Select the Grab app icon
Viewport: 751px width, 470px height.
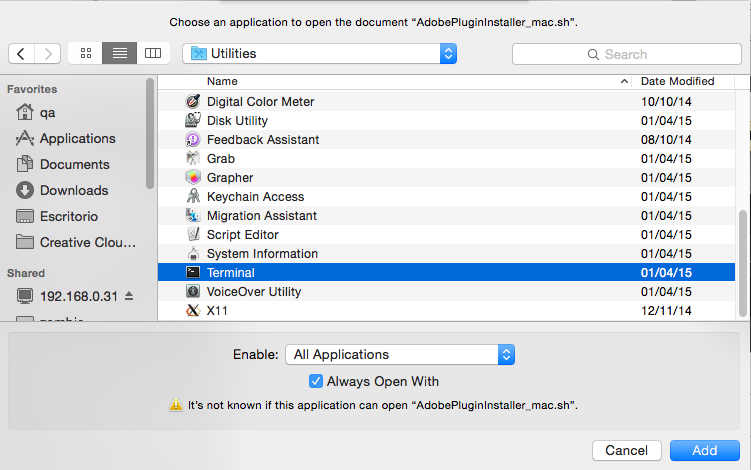pos(193,158)
